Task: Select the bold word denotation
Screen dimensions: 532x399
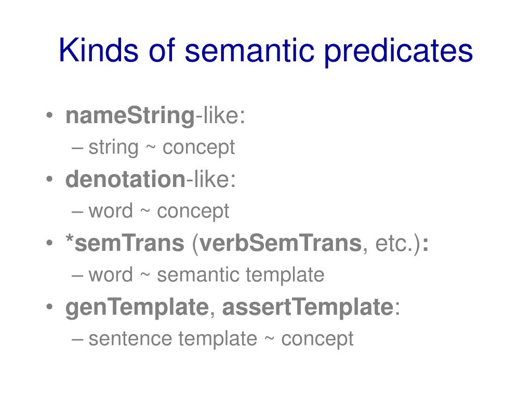Action: point(125,179)
